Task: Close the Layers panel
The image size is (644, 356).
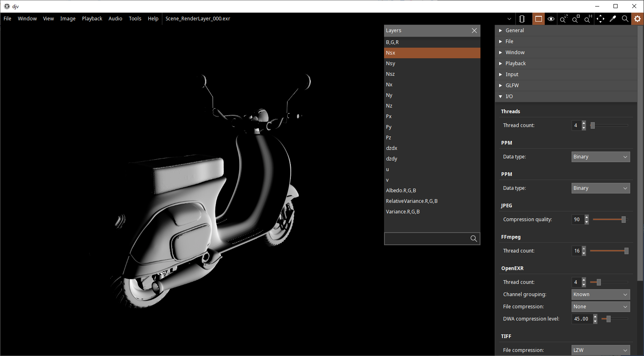Action: click(x=474, y=31)
